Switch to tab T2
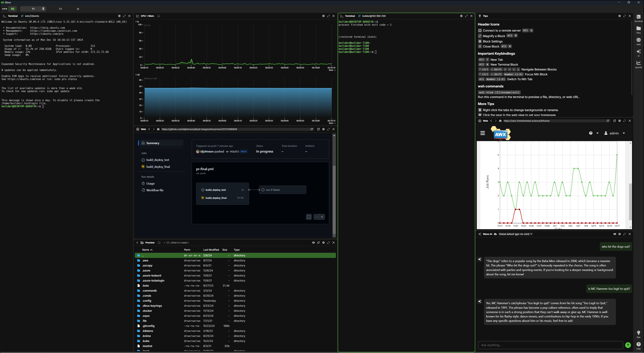The height and width of the screenshot is (353, 644). coord(60,9)
